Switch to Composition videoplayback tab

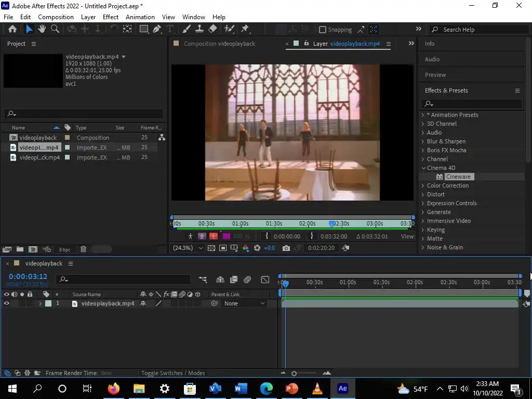click(x=219, y=44)
